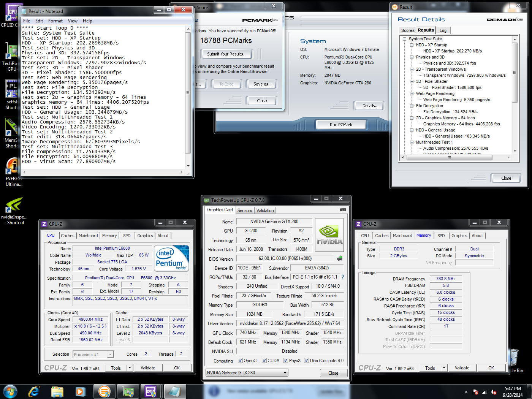Open Windows Explorer folder on taskbar
532x399 pixels.
(57, 391)
